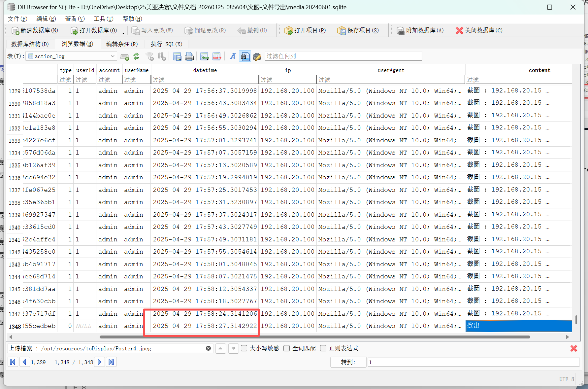Click the Open Project (打开项目) toolbar icon
Screen dimensions: 588x389
[289, 31]
